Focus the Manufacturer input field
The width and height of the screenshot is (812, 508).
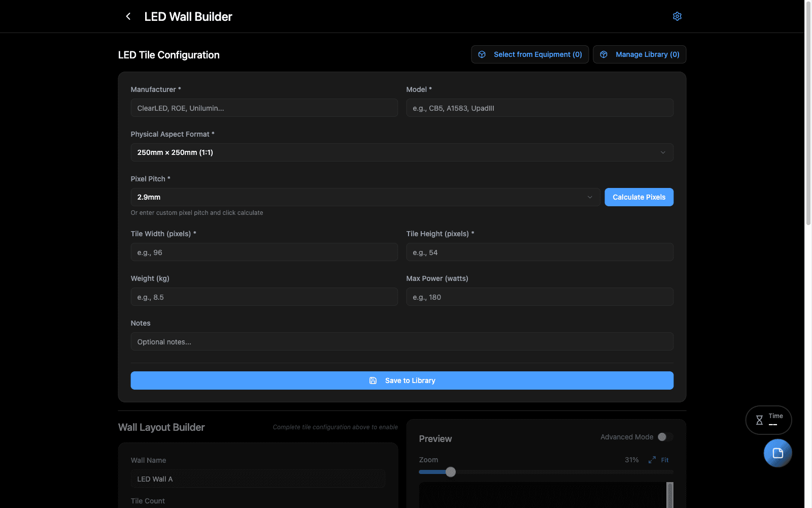(264, 108)
